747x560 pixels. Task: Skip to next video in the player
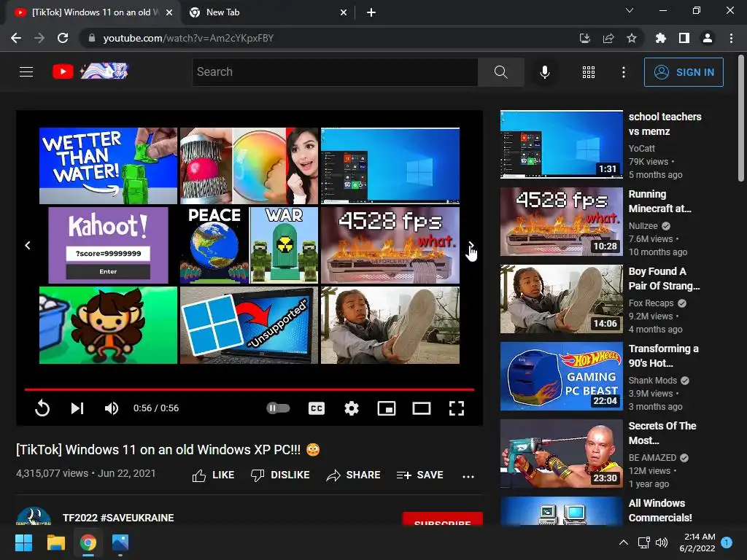click(77, 408)
